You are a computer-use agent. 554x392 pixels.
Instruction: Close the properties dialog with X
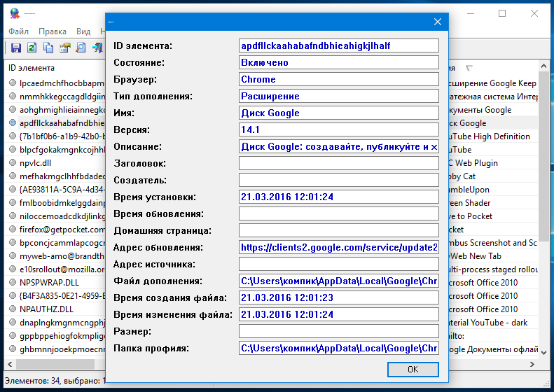(x=438, y=22)
